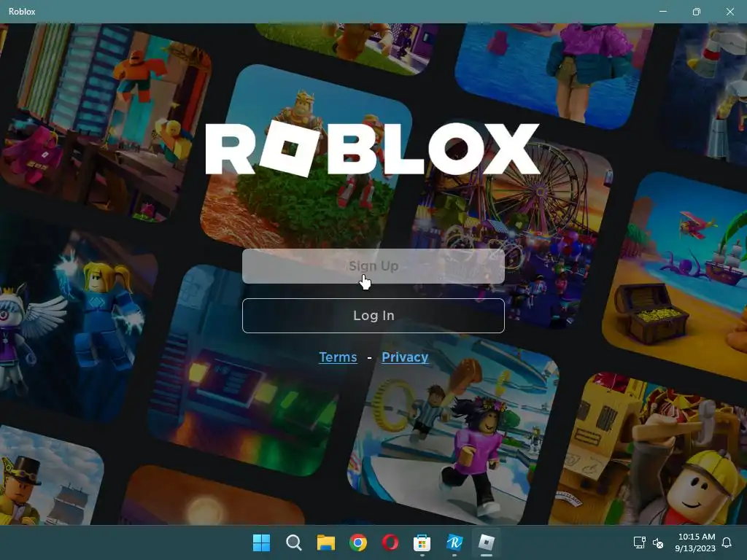
Task: Open Google Chrome from the taskbar
Action: (357, 542)
